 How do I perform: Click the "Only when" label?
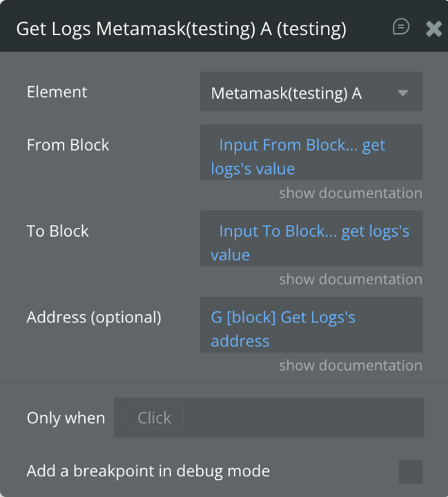[66, 418]
